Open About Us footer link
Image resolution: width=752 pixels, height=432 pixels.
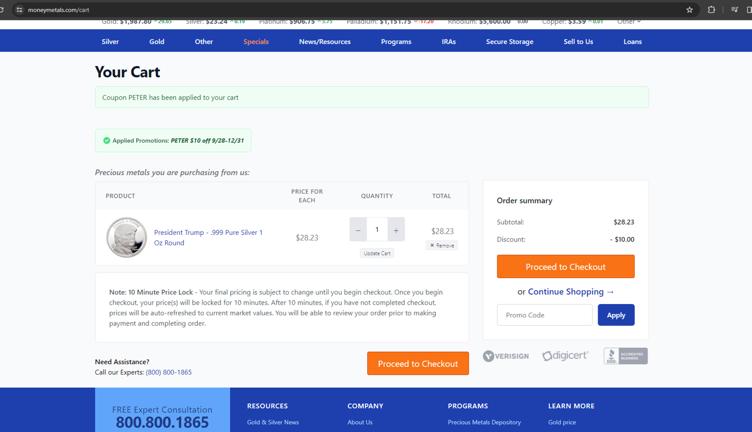(x=360, y=422)
